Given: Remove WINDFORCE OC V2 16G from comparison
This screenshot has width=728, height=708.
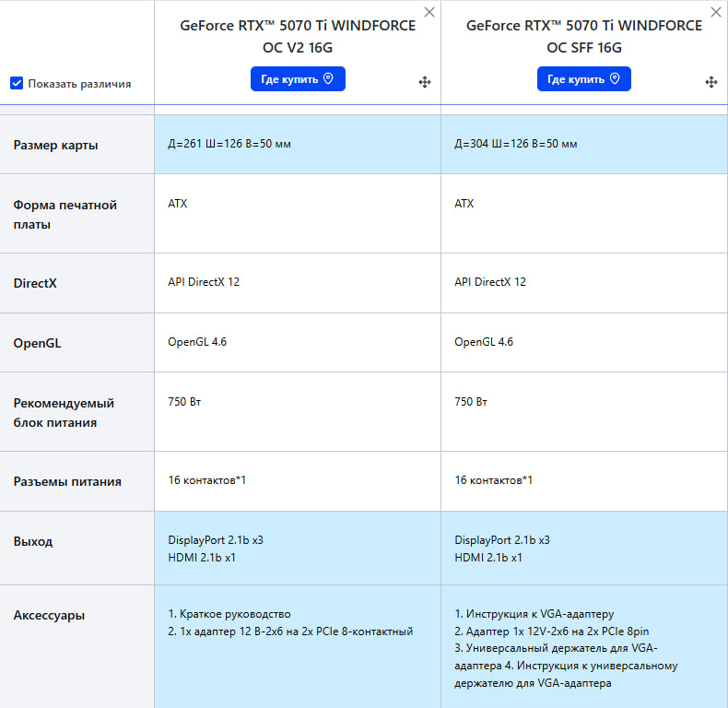Looking at the screenshot, I should click(429, 12).
